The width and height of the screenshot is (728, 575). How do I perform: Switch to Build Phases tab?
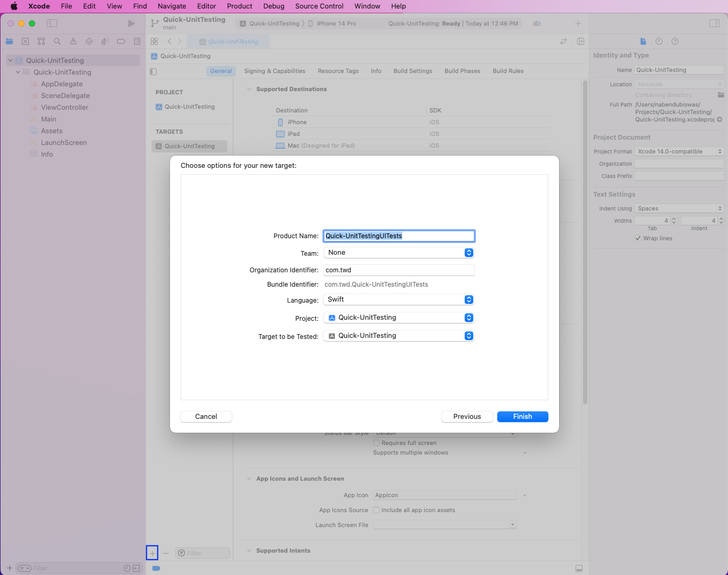pyautogui.click(x=462, y=71)
